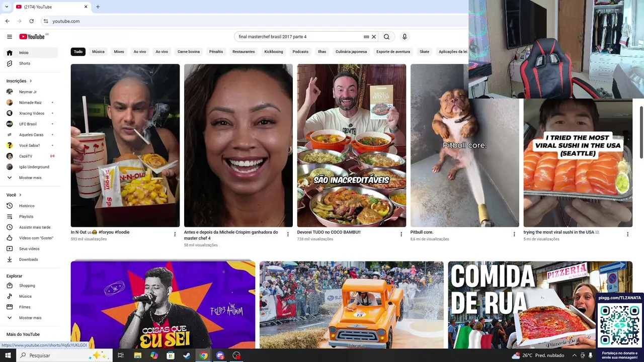This screenshot has height=362, width=644.
Task: Open a new Chrome tab
Action: [98, 7]
